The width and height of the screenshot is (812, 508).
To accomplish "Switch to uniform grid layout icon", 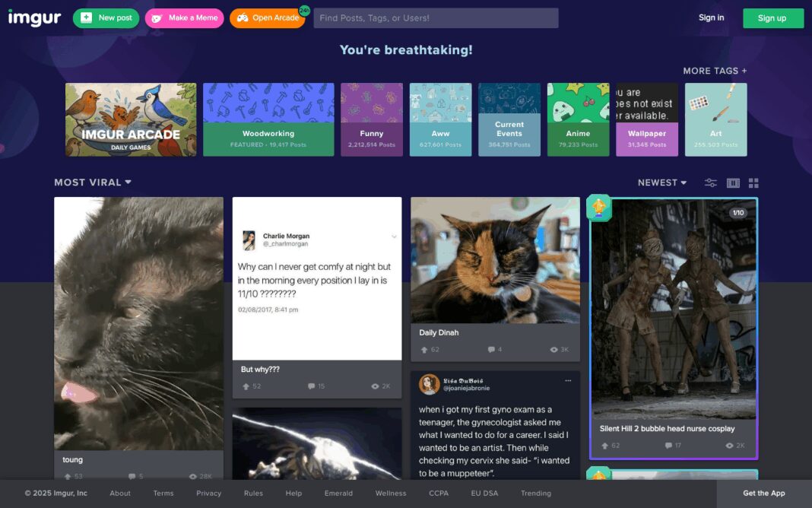I will click(753, 183).
